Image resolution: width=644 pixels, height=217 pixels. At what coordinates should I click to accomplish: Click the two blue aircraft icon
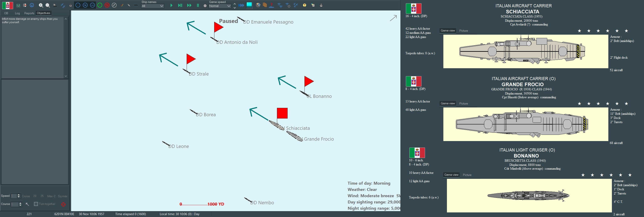[x=280, y=5]
